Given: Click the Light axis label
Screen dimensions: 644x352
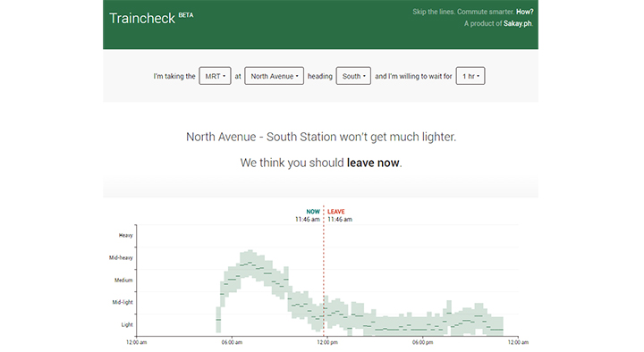Looking at the screenshot, I should [x=127, y=324].
